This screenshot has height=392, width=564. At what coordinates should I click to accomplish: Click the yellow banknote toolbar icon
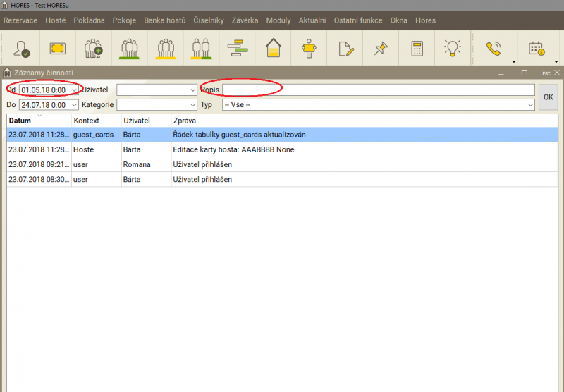point(57,49)
